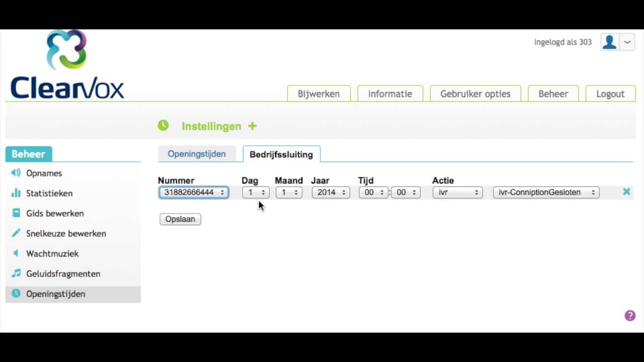The height and width of the screenshot is (362, 644).
Task: Click the Actie column label
Action: pyautogui.click(x=443, y=180)
